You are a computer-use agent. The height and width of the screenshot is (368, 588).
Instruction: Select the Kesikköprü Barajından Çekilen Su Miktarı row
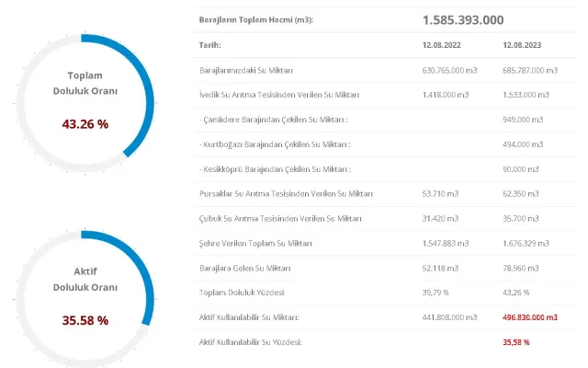coord(275,169)
